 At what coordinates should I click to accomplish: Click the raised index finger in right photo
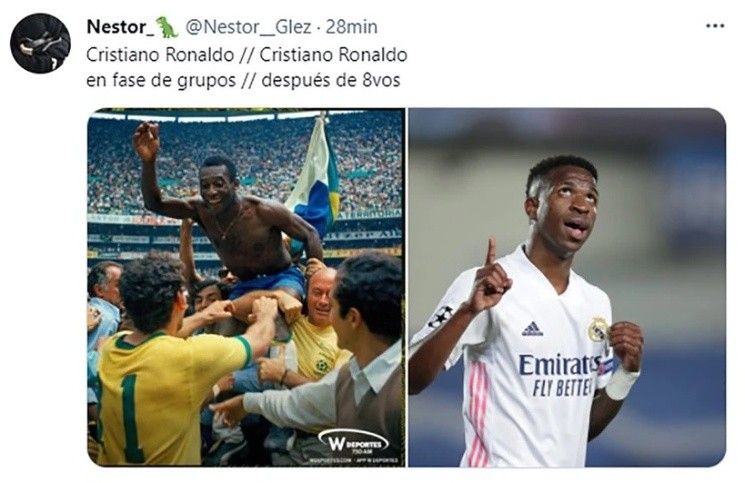point(490,253)
